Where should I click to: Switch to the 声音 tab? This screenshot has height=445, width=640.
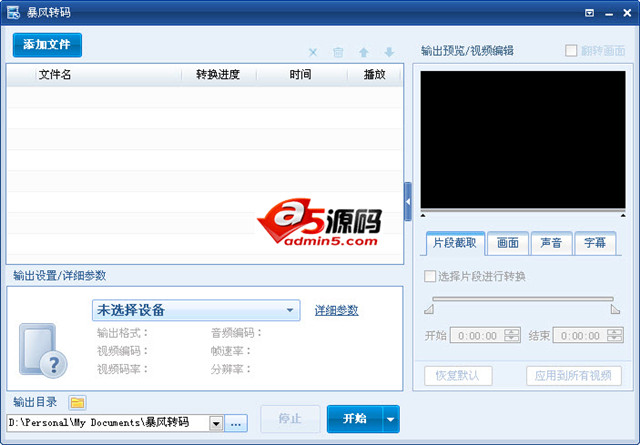551,243
